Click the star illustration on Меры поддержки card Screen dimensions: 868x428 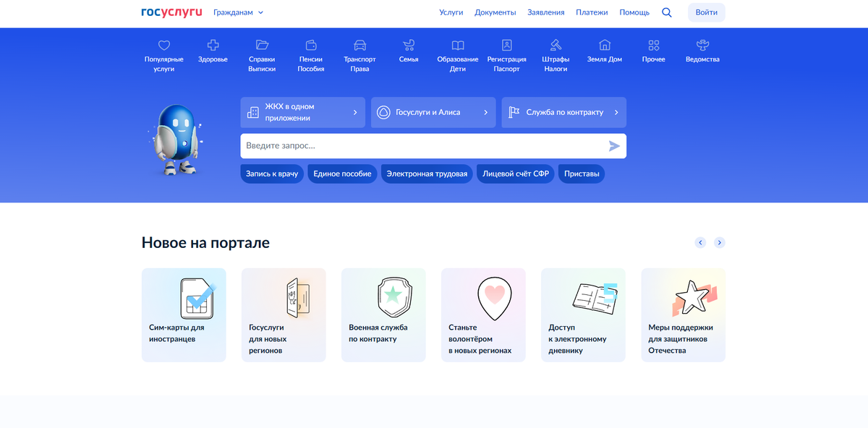click(x=694, y=298)
